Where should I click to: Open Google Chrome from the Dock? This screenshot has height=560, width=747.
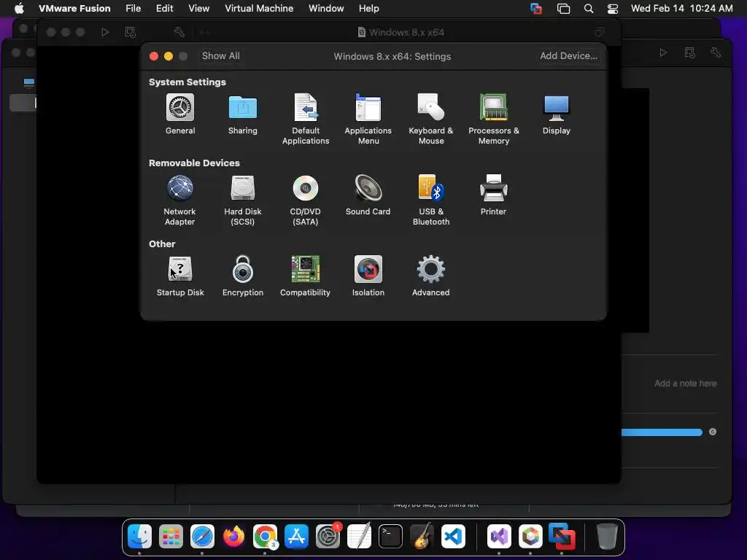pos(265,537)
